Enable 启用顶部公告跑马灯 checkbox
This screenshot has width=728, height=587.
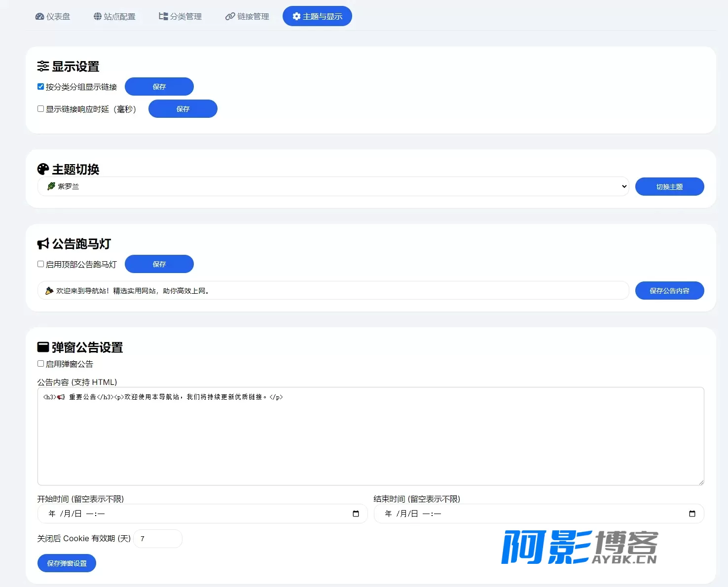40,264
